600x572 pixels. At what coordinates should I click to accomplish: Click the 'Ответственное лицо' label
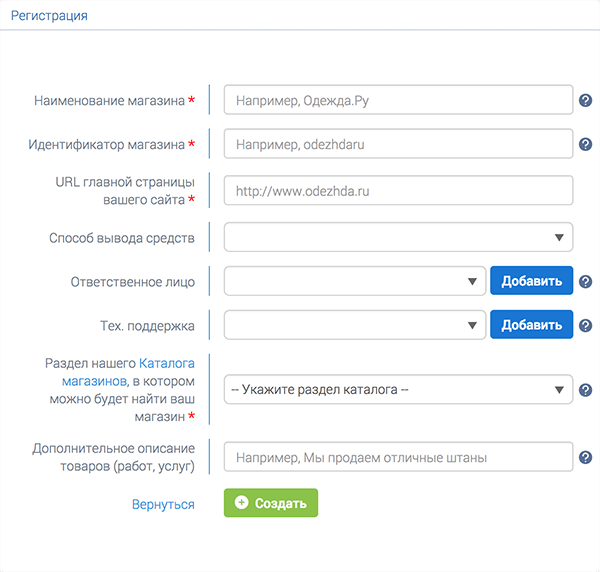click(133, 282)
